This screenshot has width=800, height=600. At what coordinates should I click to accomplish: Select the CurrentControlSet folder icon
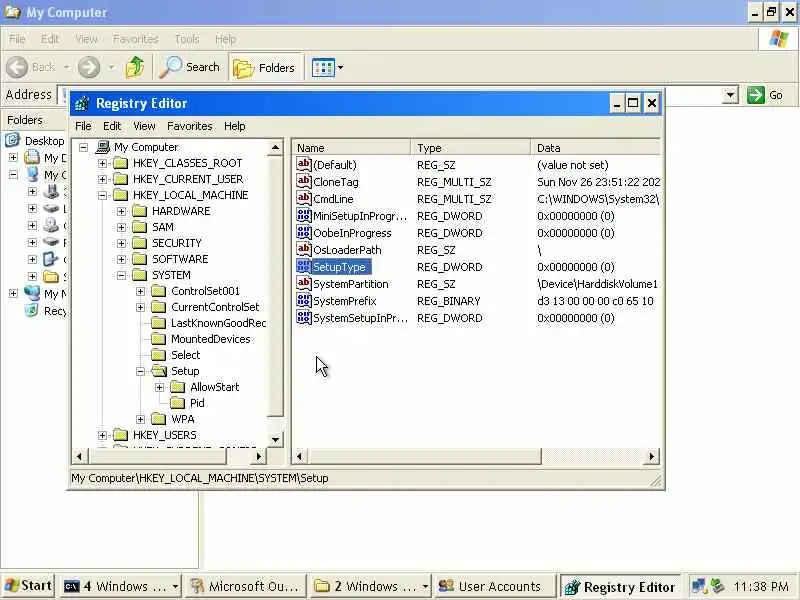click(x=159, y=307)
